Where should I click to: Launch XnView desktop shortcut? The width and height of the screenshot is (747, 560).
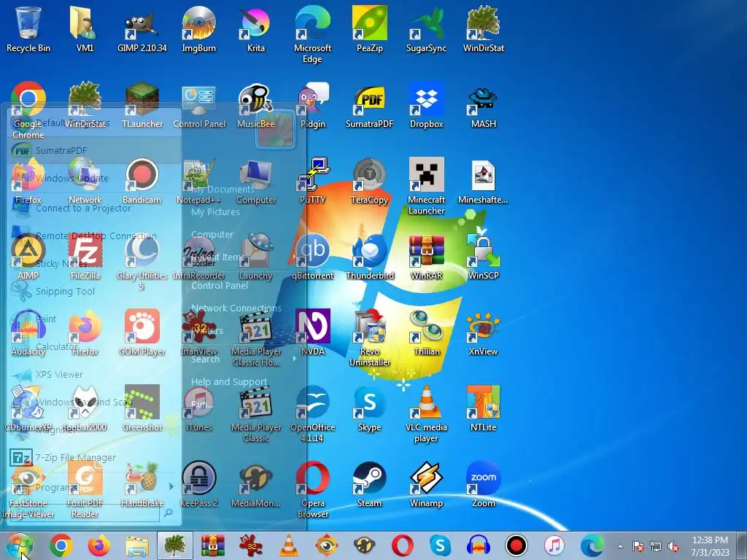[x=484, y=332]
